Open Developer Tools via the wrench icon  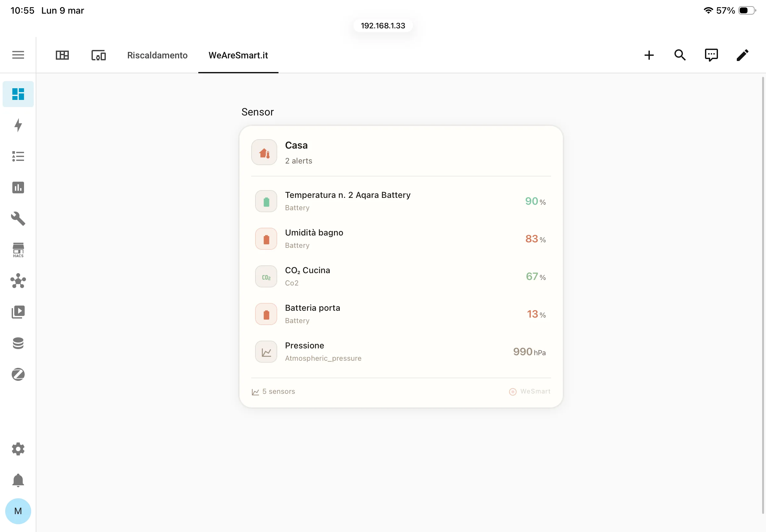tap(18, 218)
